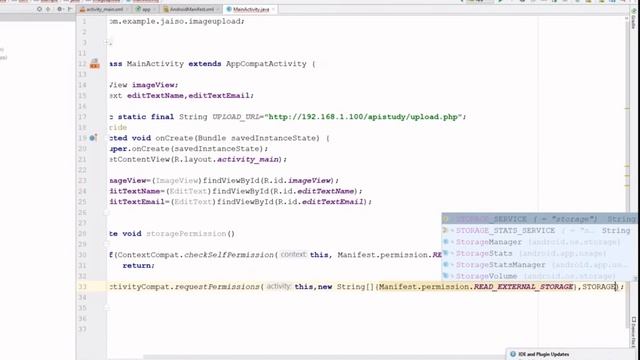Click line number 17 in the gutter
The height and width of the screenshot is (360, 640).
[x=82, y=117]
